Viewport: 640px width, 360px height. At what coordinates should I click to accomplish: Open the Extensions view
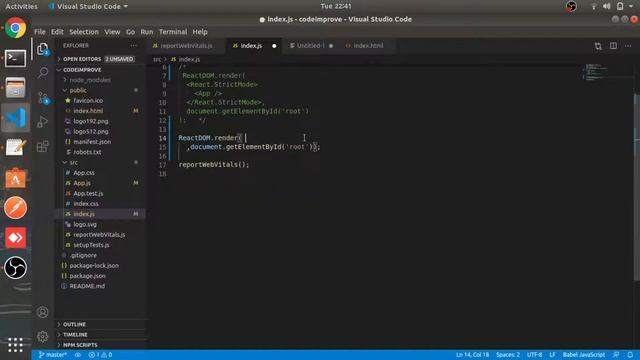click(43, 146)
